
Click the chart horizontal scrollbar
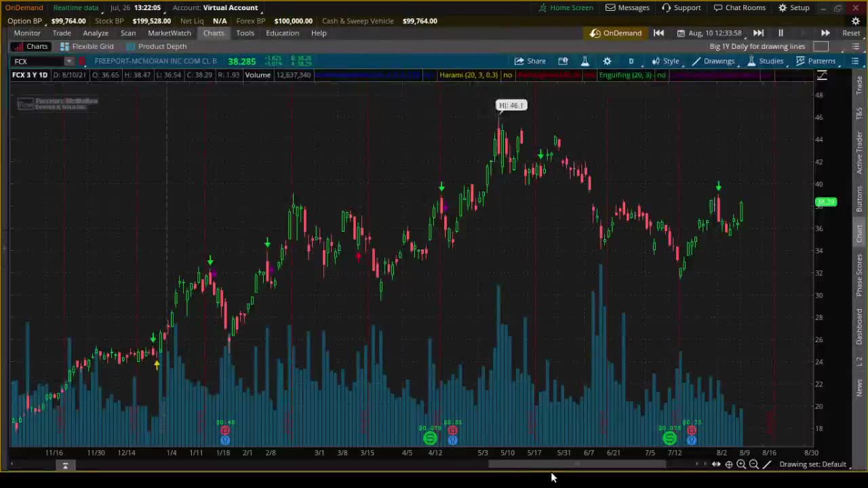tap(577, 464)
